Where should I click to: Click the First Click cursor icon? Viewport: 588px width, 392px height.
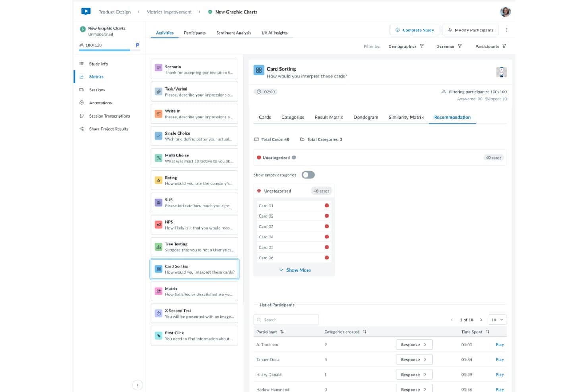click(x=159, y=336)
